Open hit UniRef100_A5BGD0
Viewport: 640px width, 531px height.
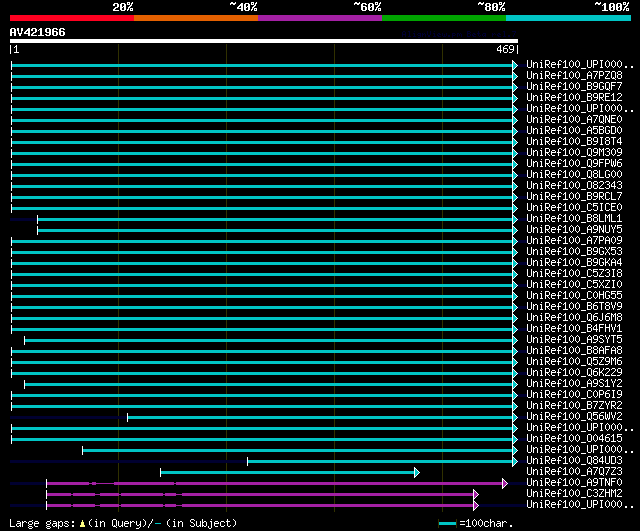click(x=574, y=131)
